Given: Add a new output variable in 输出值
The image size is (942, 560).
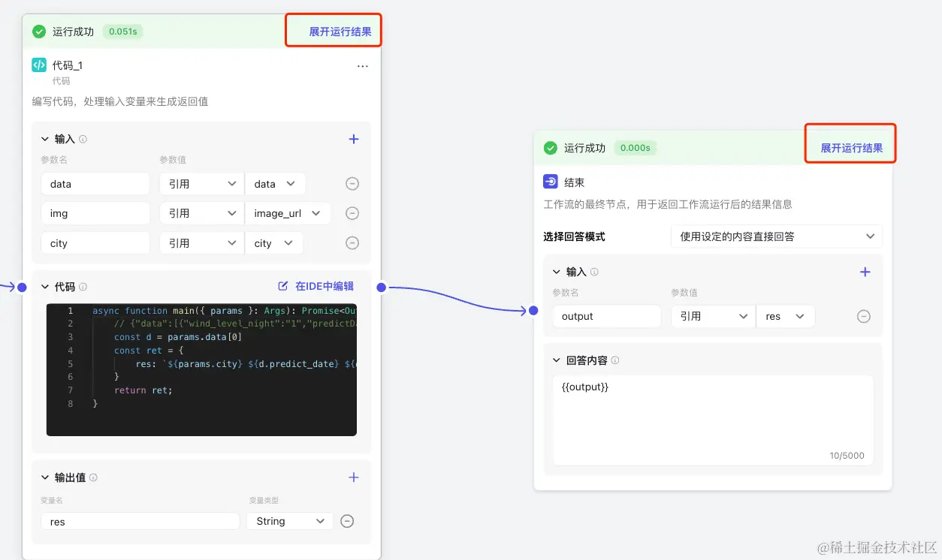Looking at the screenshot, I should [x=354, y=477].
